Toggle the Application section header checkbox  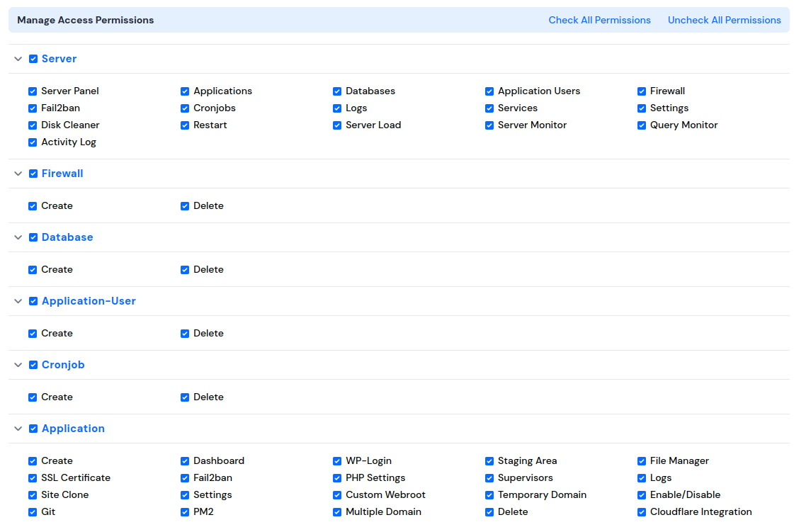click(x=33, y=429)
